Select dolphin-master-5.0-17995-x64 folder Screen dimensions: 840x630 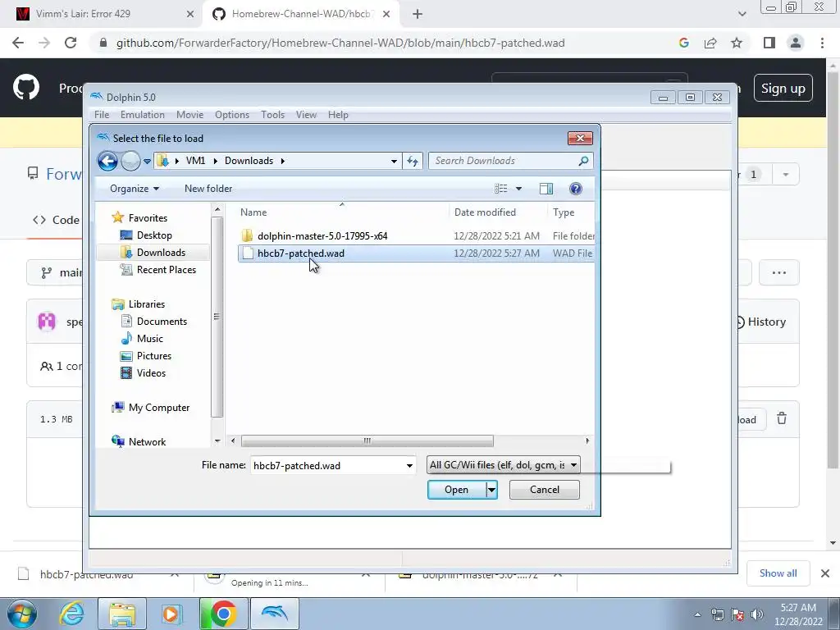(x=322, y=235)
